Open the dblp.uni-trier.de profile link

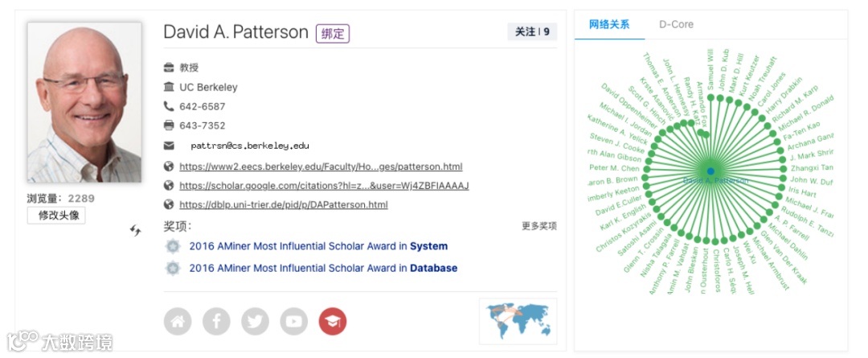pos(284,204)
